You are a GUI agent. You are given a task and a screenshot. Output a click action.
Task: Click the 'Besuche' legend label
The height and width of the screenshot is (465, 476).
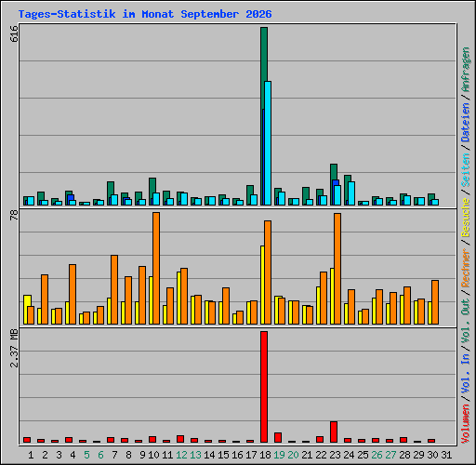[x=466, y=218]
